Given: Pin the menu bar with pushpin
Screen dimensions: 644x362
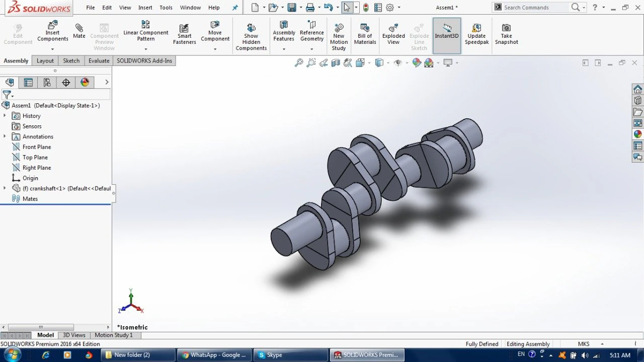Looking at the screenshot, I should (235, 8).
